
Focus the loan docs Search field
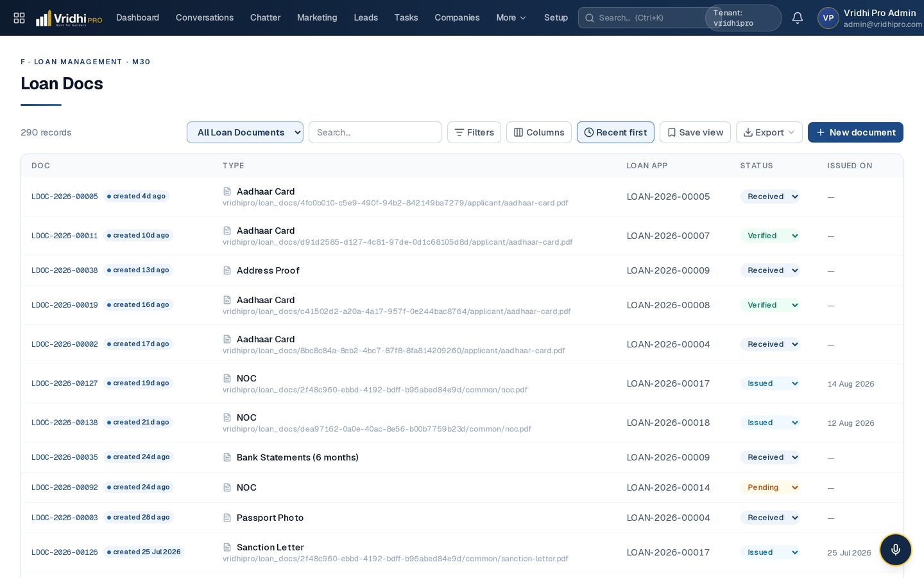[375, 132]
